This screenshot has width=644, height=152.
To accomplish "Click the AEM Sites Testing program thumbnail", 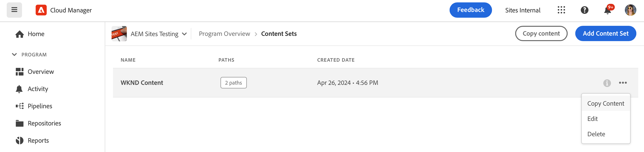I will click(119, 34).
